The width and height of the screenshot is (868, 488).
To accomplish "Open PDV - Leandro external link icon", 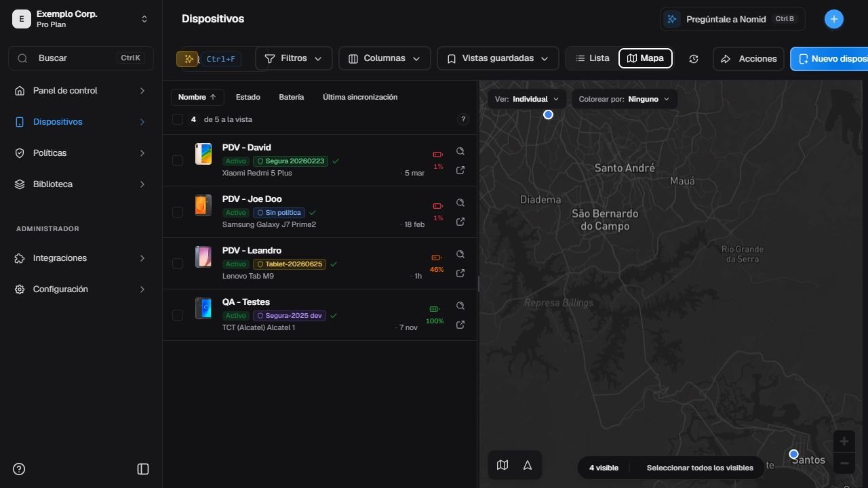I will [x=460, y=273].
